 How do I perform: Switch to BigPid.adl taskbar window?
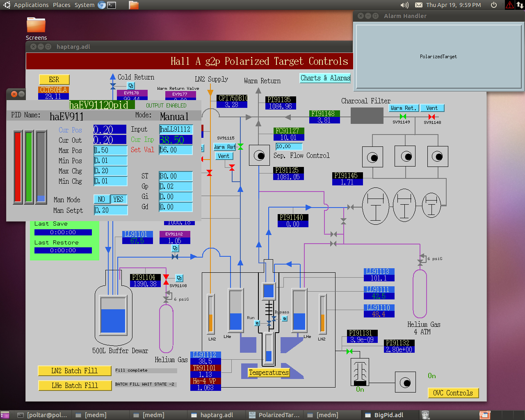coord(389,415)
